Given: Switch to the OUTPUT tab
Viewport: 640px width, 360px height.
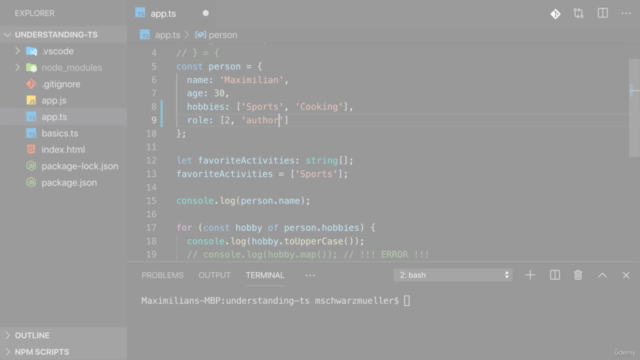Looking at the screenshot, I should (x=214, y=276).
